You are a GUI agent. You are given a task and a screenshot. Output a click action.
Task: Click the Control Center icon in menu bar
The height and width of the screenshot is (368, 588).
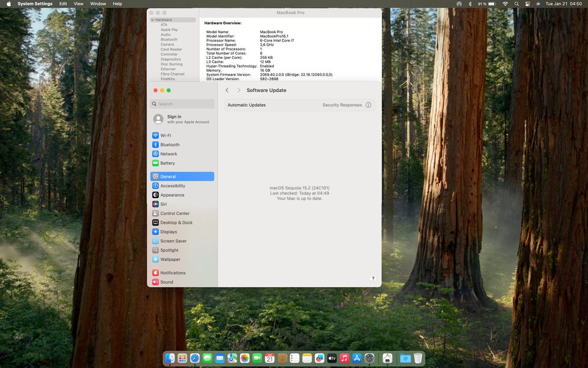[527, 4]
